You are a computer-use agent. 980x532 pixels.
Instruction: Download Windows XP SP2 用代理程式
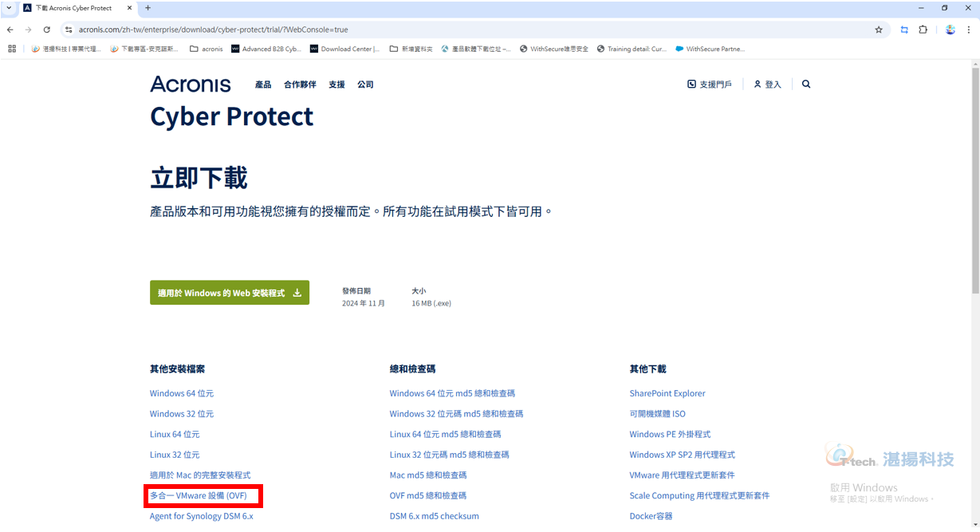coord(682,455)
